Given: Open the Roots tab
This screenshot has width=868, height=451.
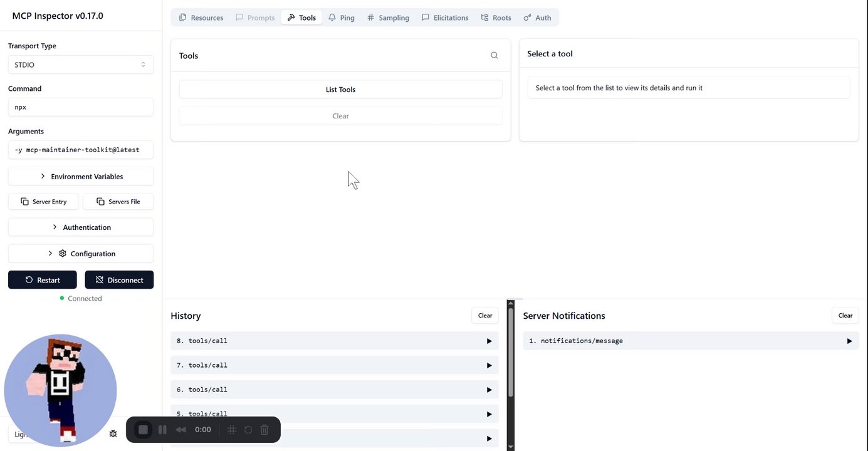Looking at the screenshot, I should coord(496,18).
